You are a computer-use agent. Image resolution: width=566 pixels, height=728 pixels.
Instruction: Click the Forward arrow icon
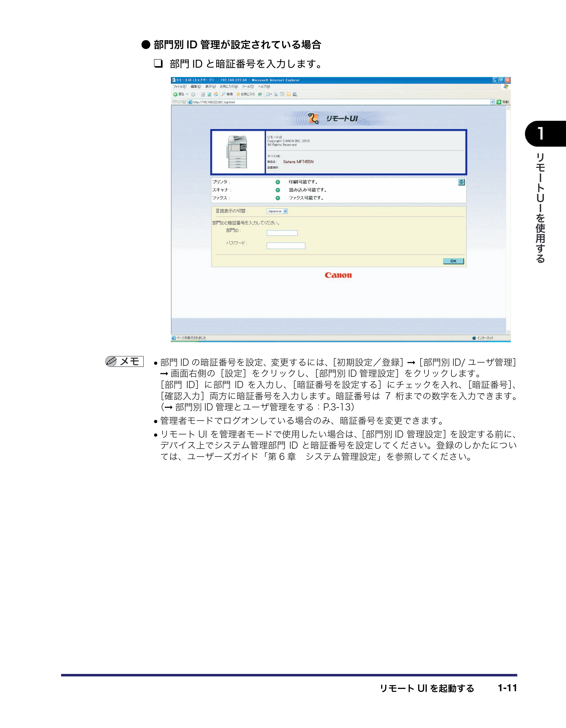click(193, 95)
